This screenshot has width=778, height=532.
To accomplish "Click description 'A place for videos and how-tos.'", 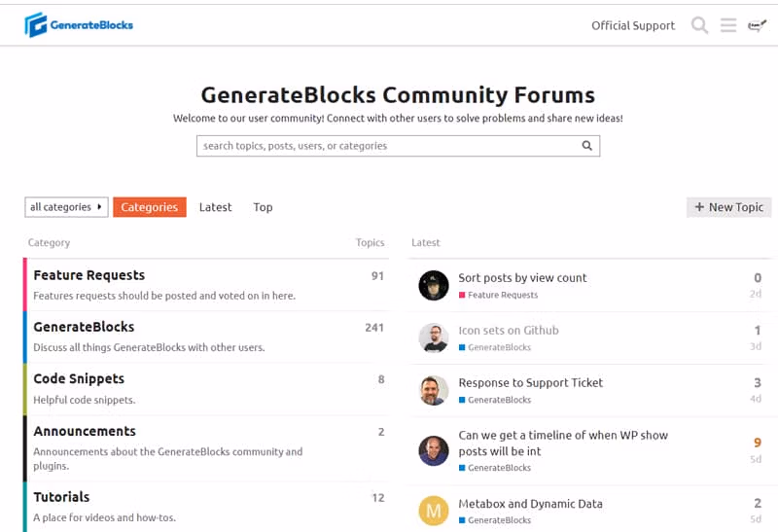I will click(105, 517).
